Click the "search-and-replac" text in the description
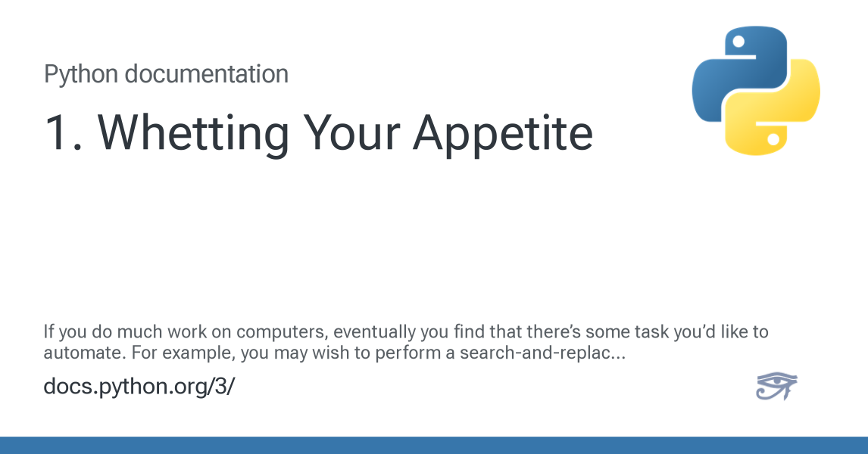The image size is (868, 454). point(534,353)
